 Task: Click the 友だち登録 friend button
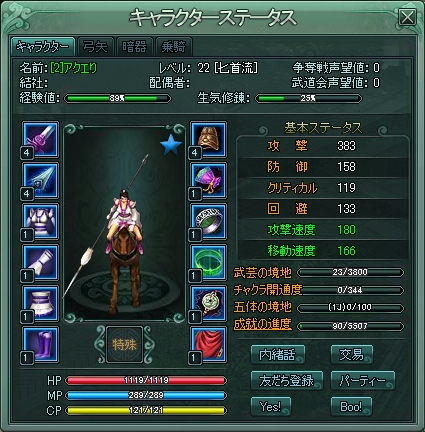pyautogui.click(x=287, y=380)
